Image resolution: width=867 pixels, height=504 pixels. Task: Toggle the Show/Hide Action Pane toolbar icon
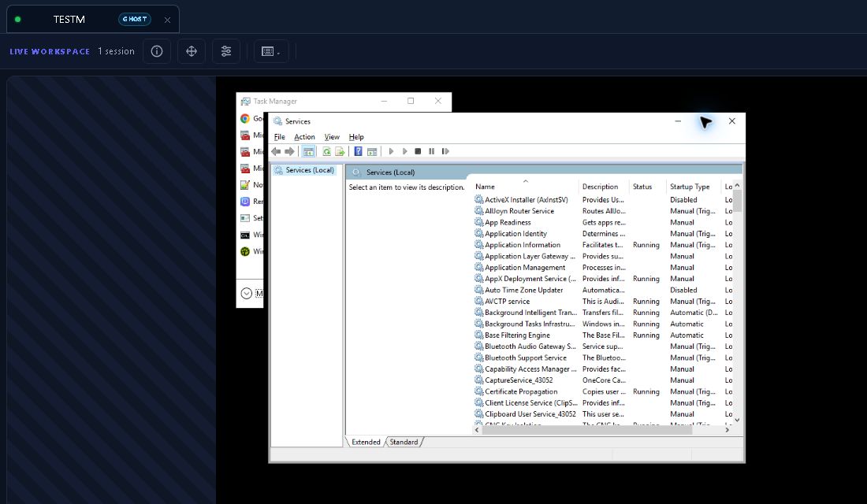(x=372, y=151)
